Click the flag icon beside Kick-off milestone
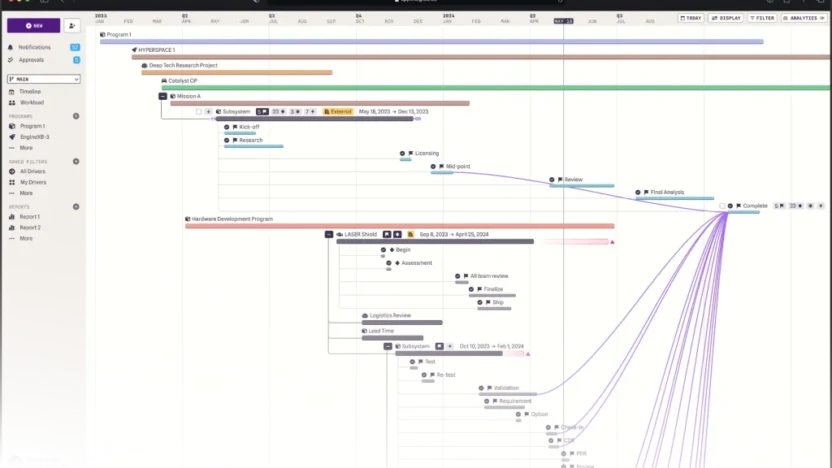This screenshot has width=832, height=468. click(x=234, y=127)
